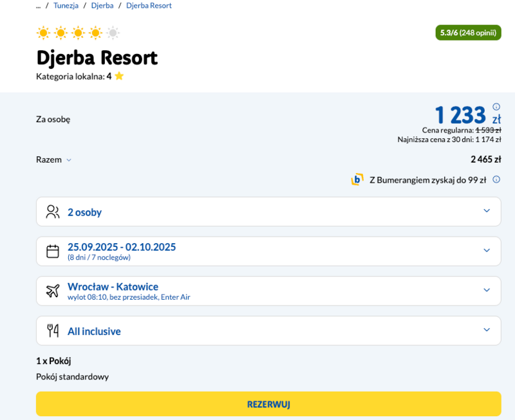Open the price info icon beside 1 233 zł

click(496, 107)
